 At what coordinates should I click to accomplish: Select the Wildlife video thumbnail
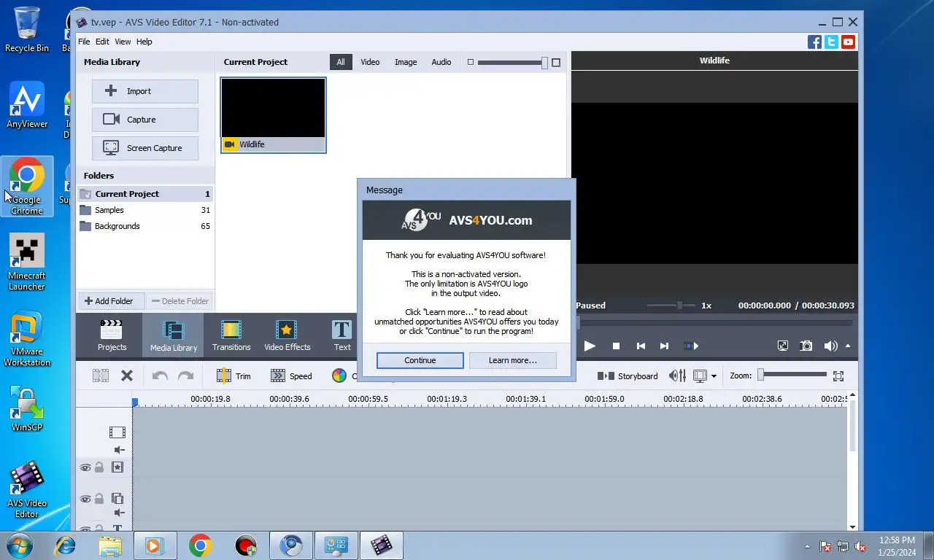pos(274,115)
